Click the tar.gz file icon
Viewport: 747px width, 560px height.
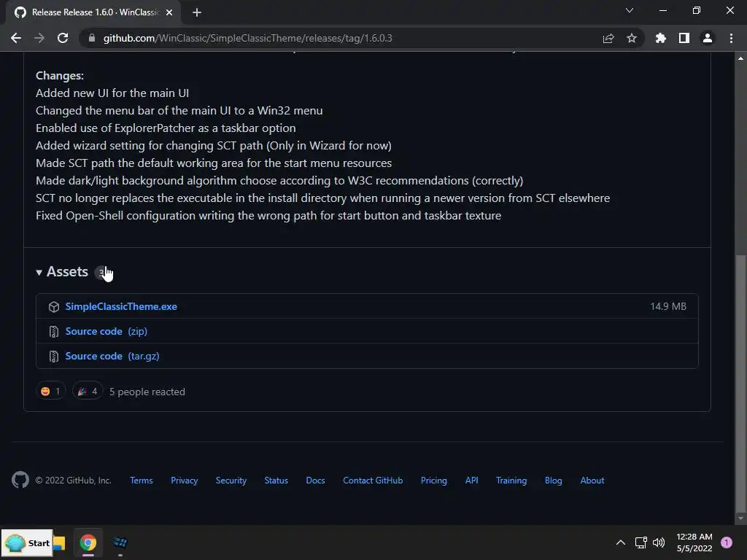pos(54,356)
